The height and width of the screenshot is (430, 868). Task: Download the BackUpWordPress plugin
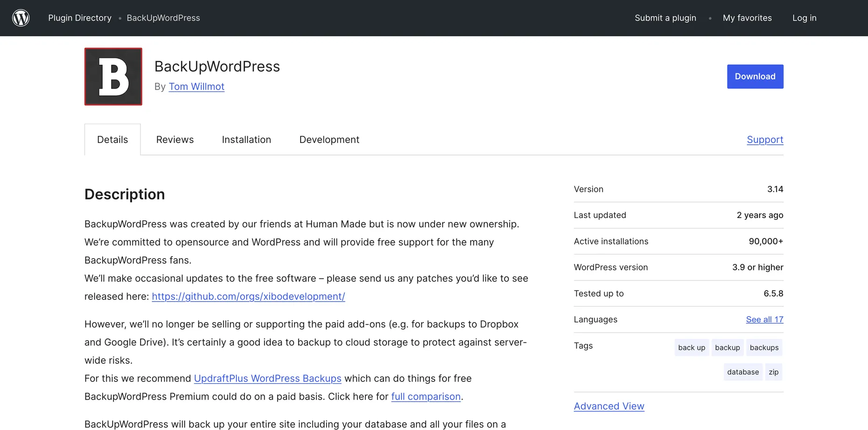pos(755,77)
